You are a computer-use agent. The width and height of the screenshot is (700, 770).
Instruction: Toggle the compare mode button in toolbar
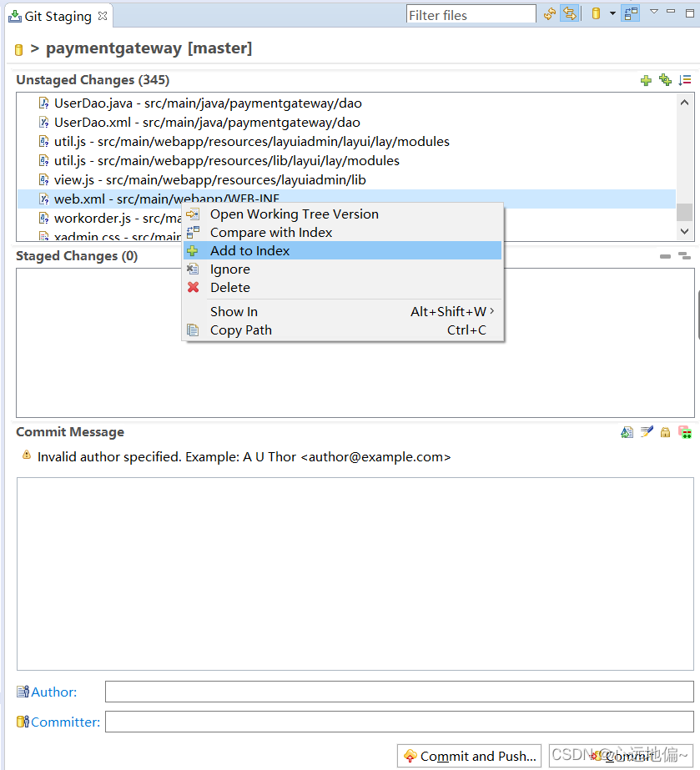pyautogui.click(x=631, y=13)
